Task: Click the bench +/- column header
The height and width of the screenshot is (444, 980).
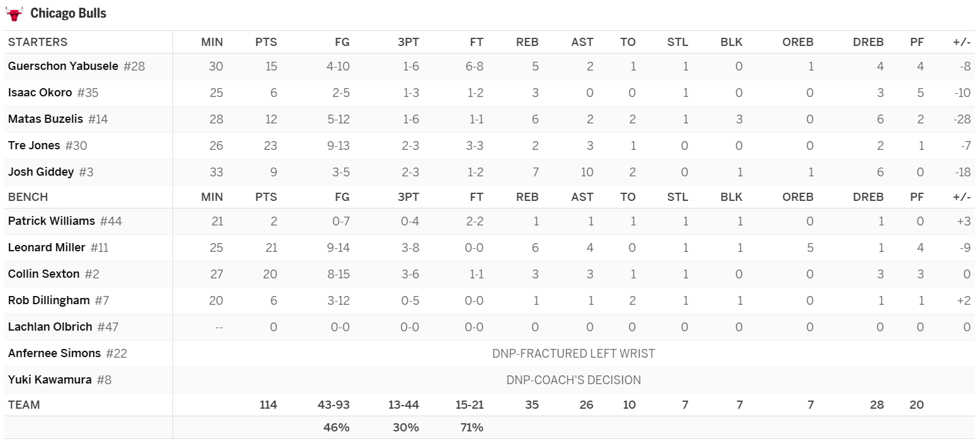Action: (x=961, y=197)
